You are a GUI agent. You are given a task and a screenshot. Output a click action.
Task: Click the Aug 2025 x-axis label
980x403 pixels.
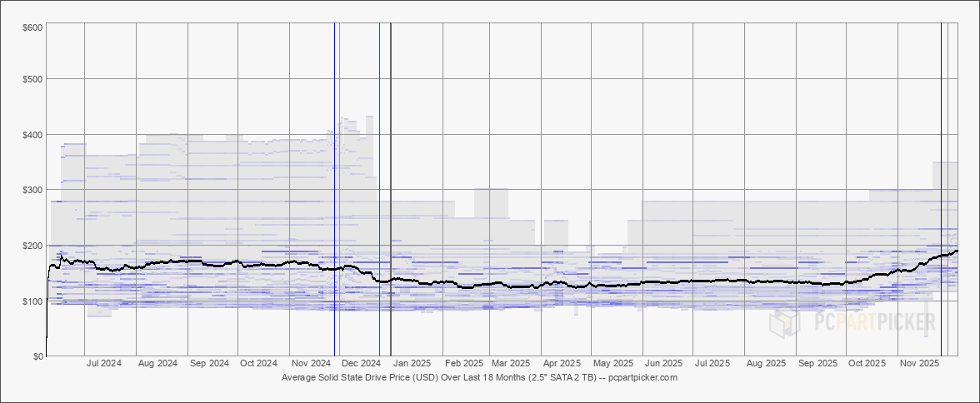766,364
